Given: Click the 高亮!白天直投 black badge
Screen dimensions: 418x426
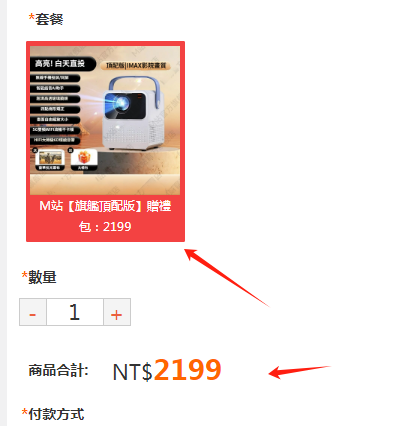Looking at the screenshot, I should click(x=62, y=63).
